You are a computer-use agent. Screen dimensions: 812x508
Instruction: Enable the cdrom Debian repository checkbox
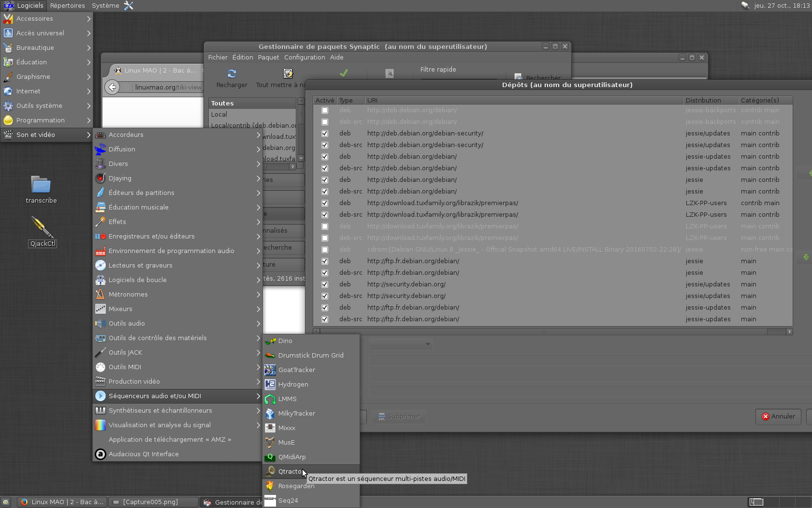click(325, 250)
